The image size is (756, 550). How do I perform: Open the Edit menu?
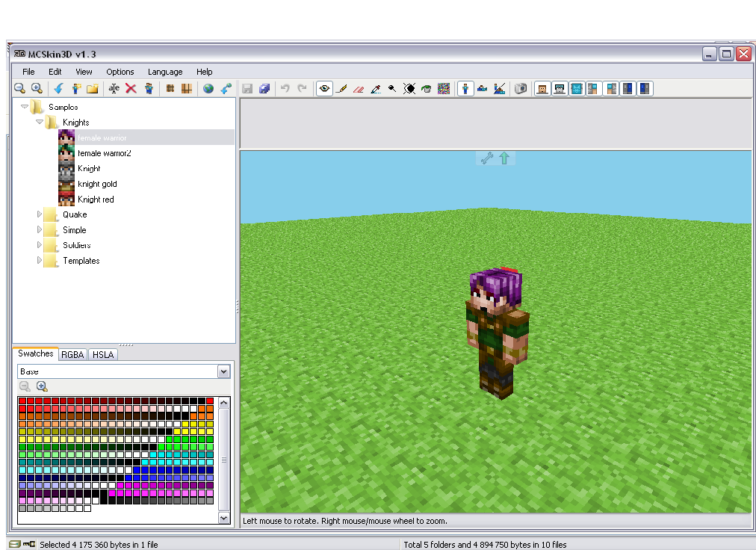pyautogui.click(x=55, y=72)
